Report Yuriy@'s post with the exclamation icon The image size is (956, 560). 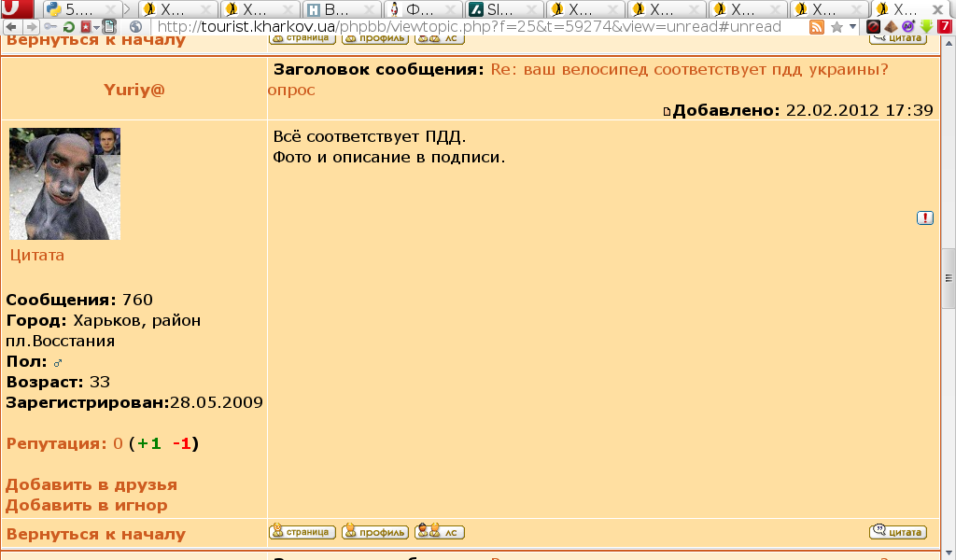pos(924,217)
